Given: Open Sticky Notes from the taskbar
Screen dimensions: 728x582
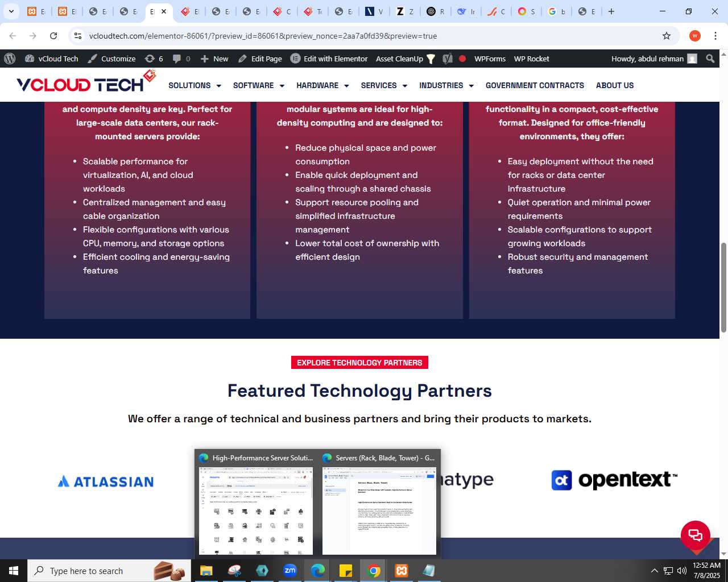Looking at the screenshot, I should click(x=346, y=571).
